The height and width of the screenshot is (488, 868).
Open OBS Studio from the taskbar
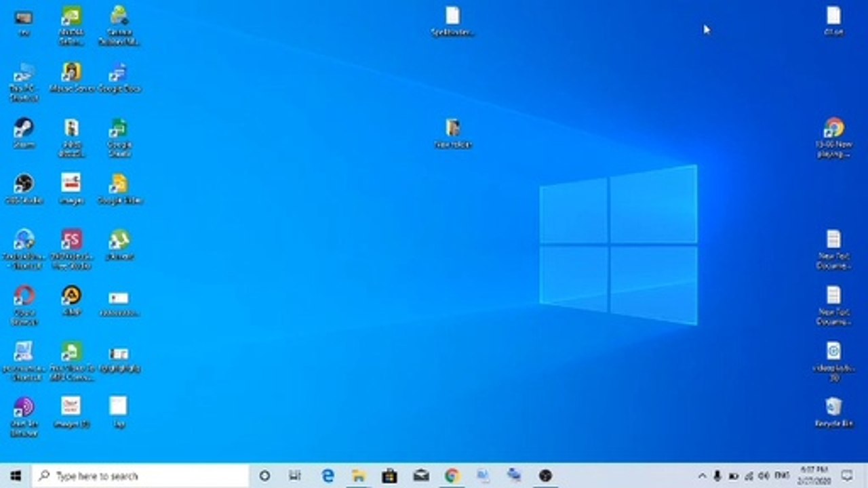click(545, 476)
